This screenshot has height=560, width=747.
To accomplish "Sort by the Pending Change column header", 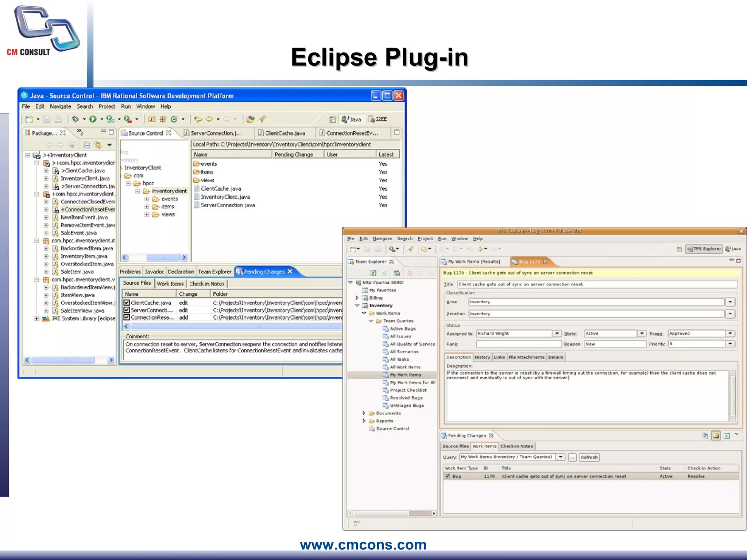I will coord(298,155).
